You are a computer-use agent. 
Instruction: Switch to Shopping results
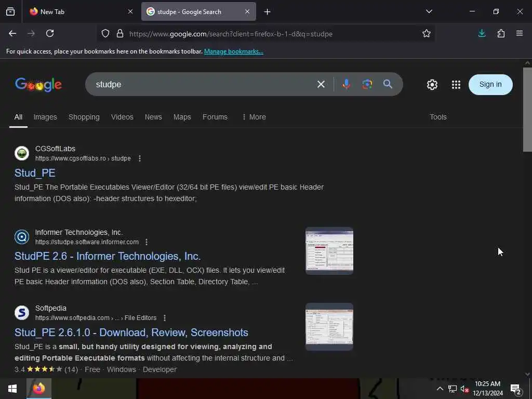[x=84, y=117]
